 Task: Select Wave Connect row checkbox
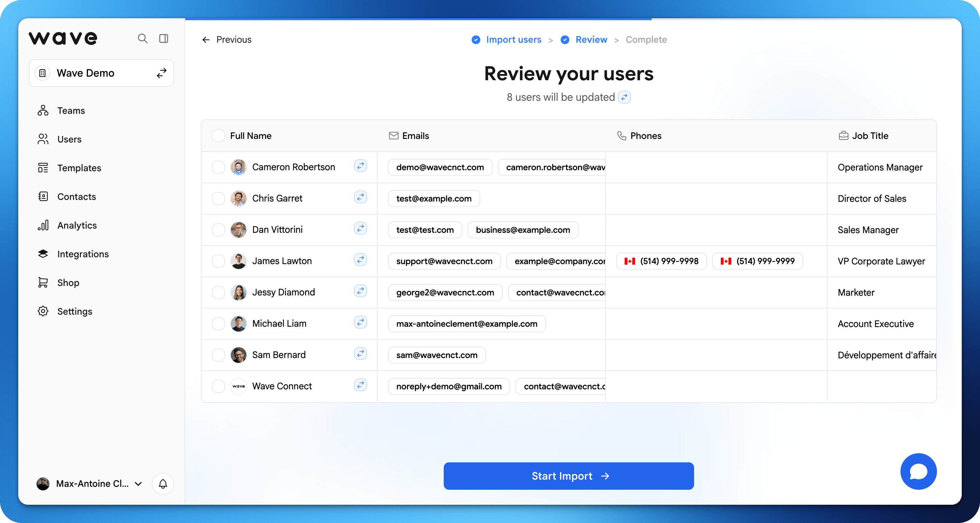pos(218,386)
